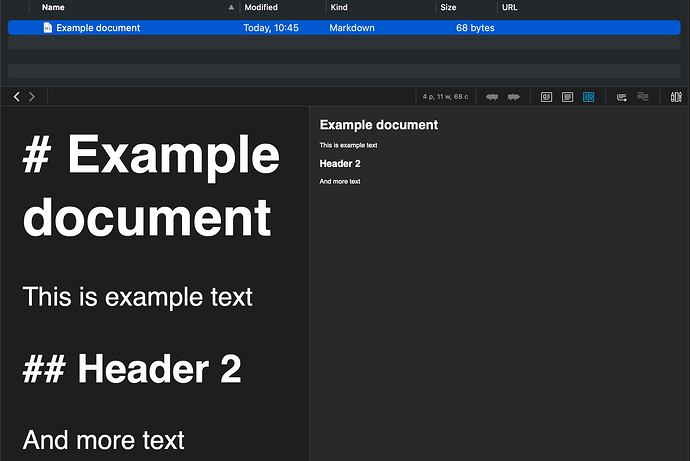Click the URL column header
Image resolution: width=690 pixels, height=461 pixels.
(x=510, y=7)
